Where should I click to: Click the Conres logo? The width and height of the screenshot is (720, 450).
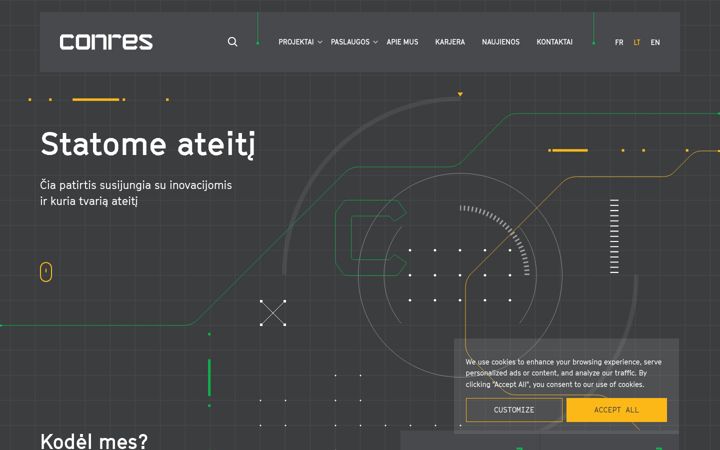click(106, 42)
